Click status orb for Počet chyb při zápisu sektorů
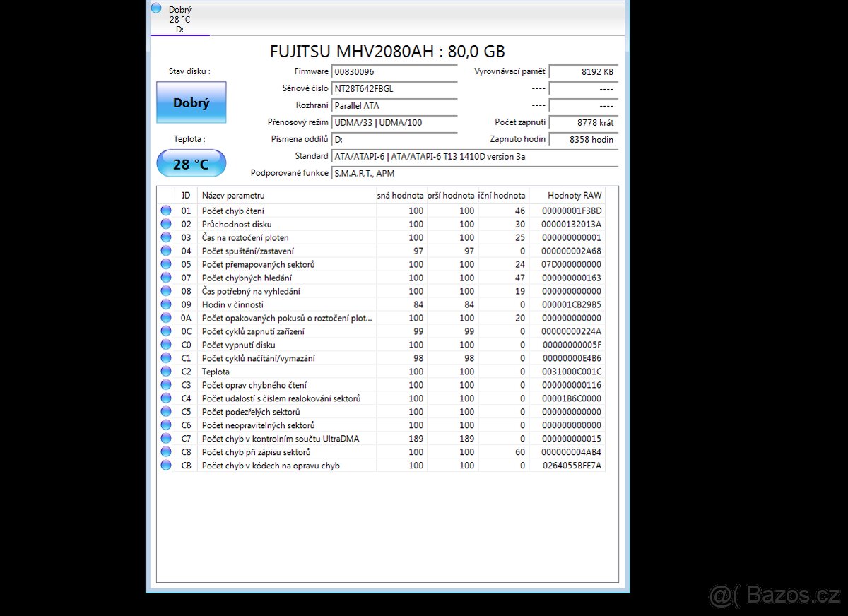The width and height of the screenshot is (848, 616). pyautogui.click(x=166, y=452)
